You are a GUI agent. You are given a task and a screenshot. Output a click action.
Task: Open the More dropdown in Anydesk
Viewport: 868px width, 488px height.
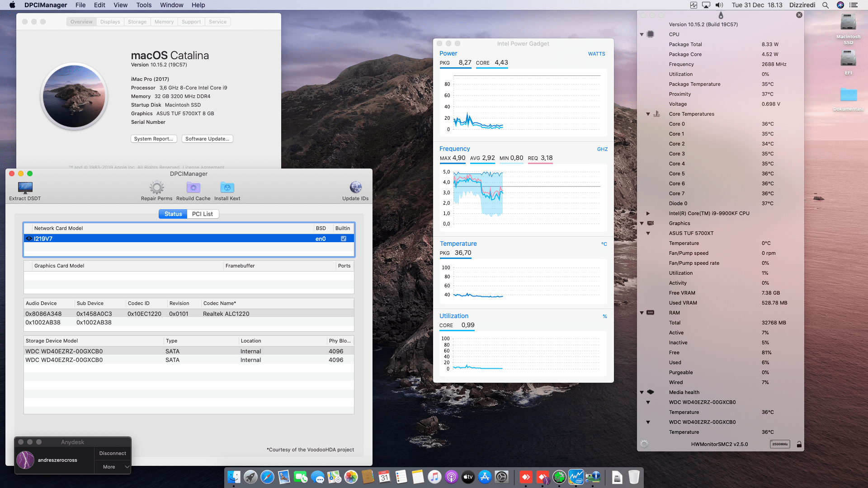113,467
